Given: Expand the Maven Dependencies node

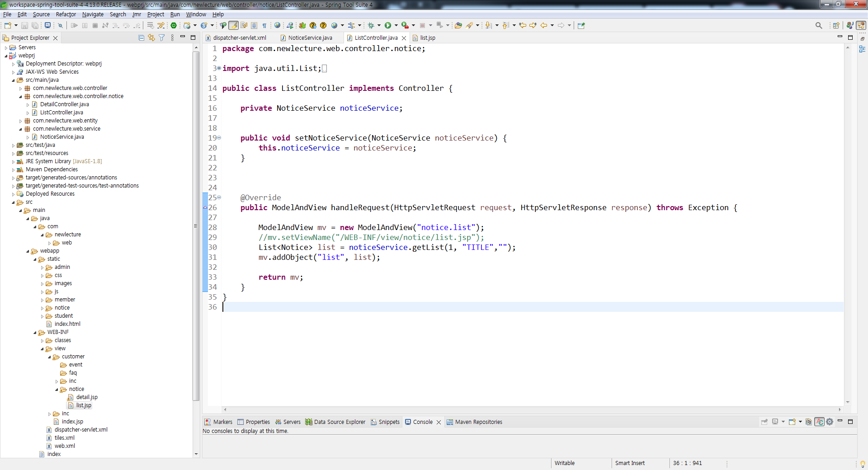Looking at the screenshot, I should click(13, 169).
